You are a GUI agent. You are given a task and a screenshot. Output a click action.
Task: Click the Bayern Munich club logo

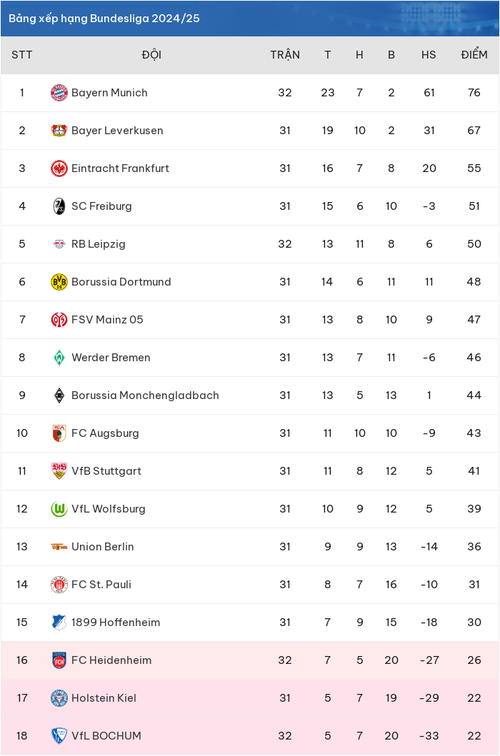(59, 93)
